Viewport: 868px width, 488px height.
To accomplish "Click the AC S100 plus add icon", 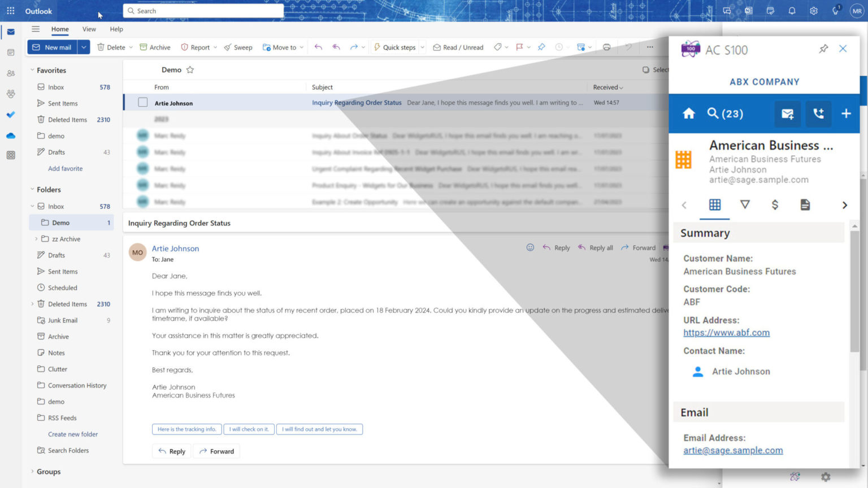I will pos(846,114).
